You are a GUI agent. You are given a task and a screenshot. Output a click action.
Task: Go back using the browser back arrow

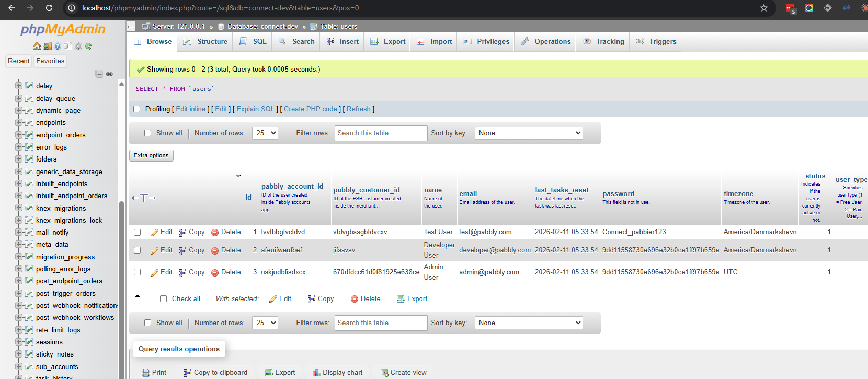coord(12,8)
